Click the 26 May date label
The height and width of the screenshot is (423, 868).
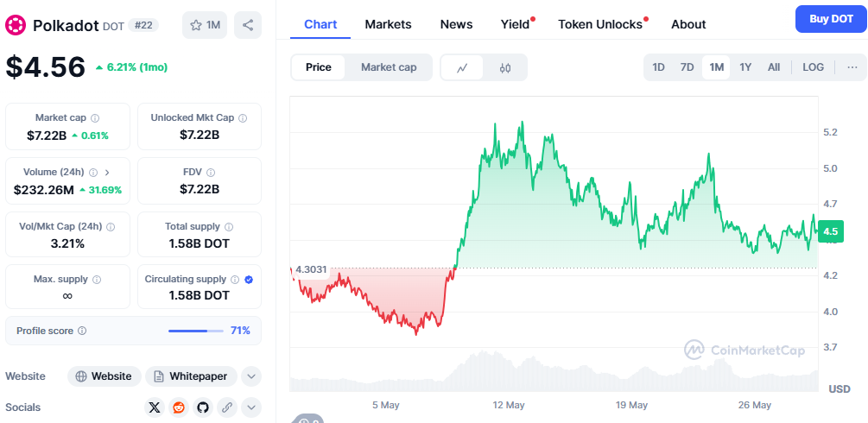pyautogui.click(x=755, y=405)
